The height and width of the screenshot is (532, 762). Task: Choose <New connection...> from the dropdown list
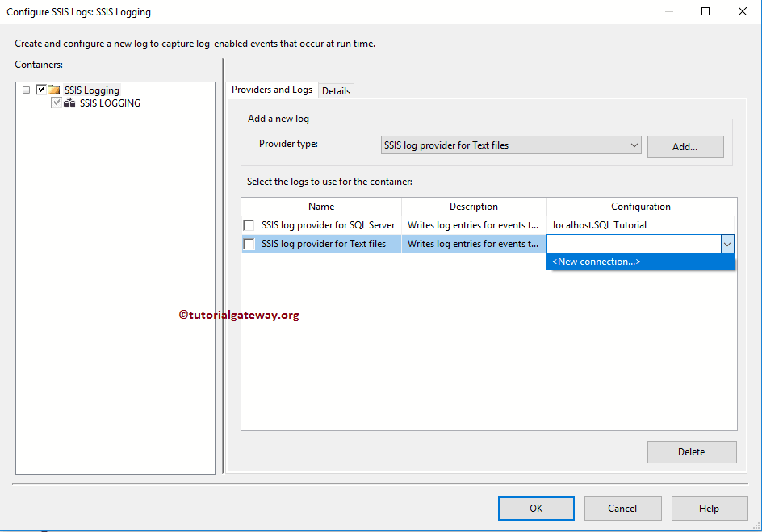640,262
